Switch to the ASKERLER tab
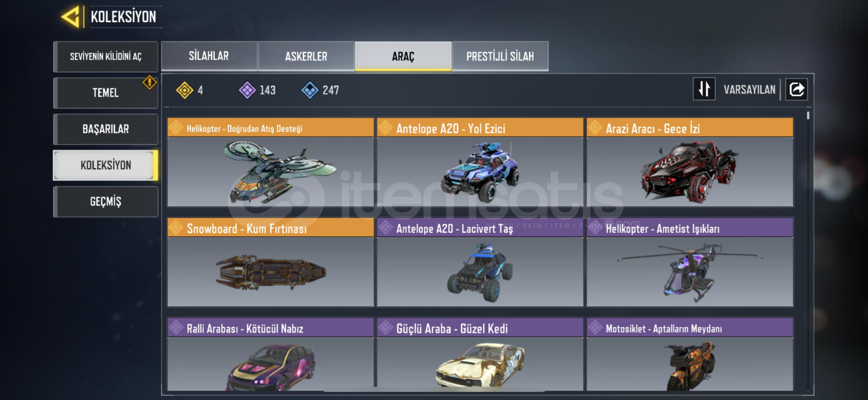This screenshot has width=868, height=400. click(x=306, y=56)
